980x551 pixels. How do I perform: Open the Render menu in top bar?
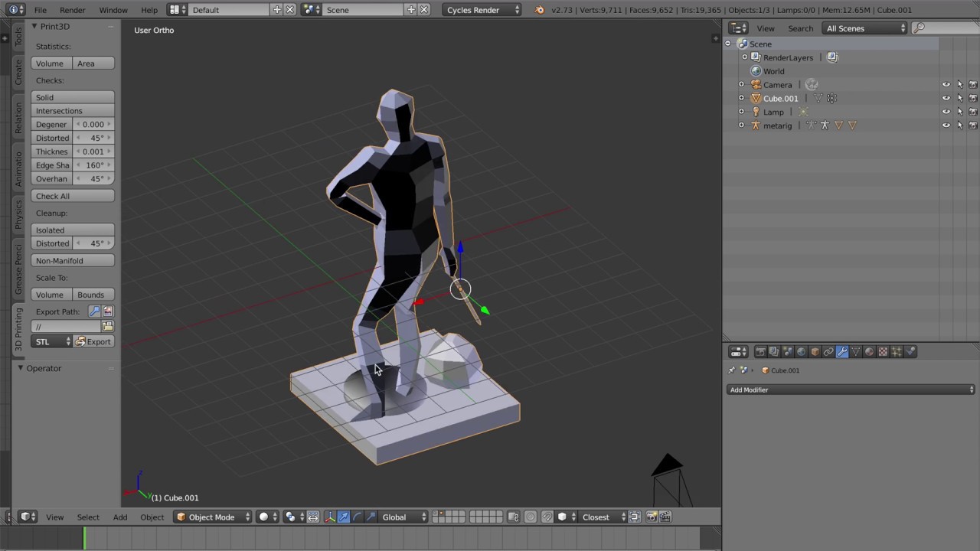tap(73, 10)
